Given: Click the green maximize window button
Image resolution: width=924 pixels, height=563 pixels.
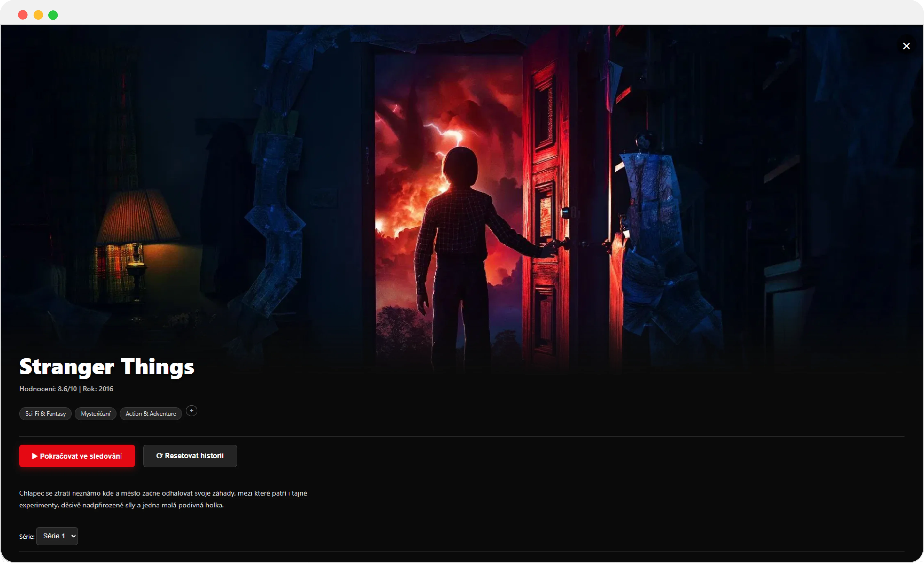Looking at the screenshot, I should click(53, 15).
